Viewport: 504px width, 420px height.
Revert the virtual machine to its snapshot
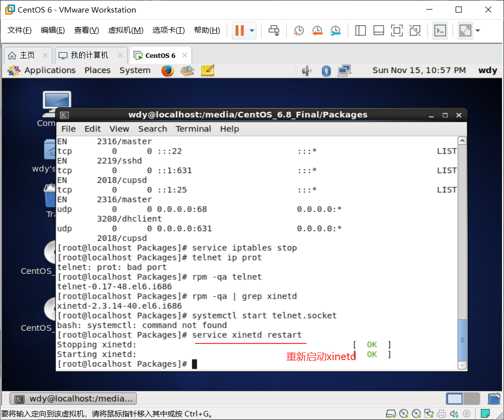point(317,31)
